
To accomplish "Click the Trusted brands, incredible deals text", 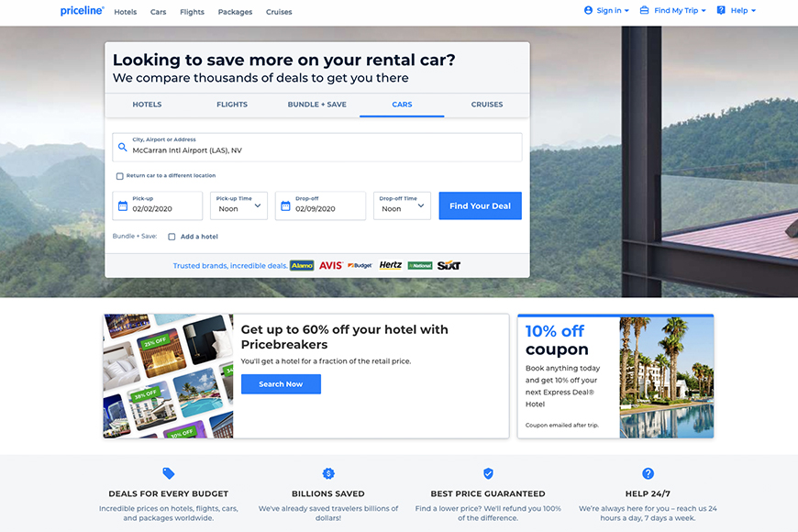I will pyautogui.click(x=230, y=266).
